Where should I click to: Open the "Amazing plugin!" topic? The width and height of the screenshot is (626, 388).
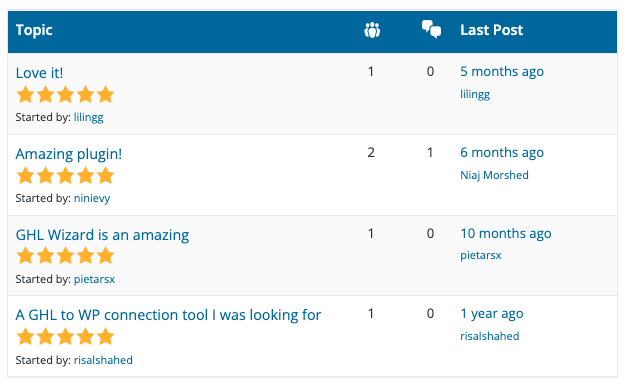[x=69, y=154]
